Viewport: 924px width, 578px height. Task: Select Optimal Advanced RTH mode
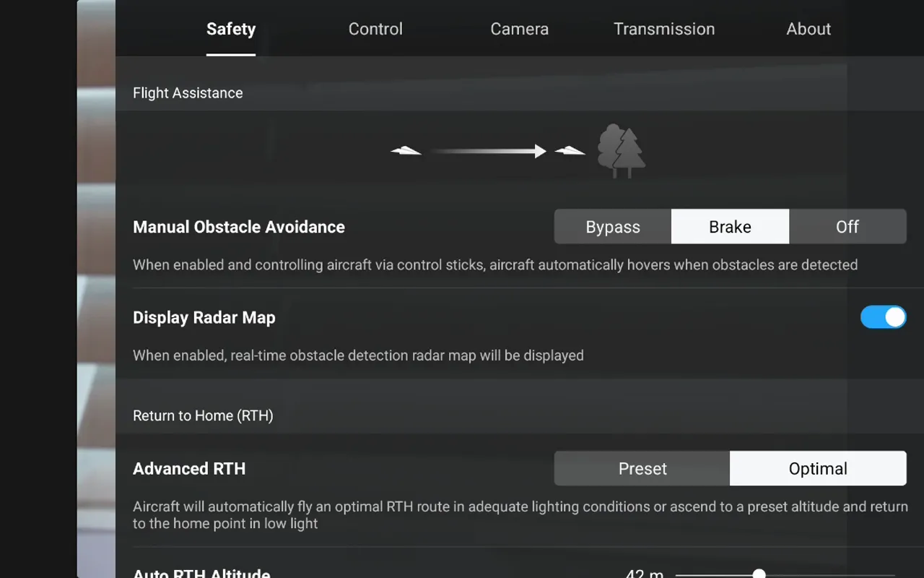[x=818, y=468]
